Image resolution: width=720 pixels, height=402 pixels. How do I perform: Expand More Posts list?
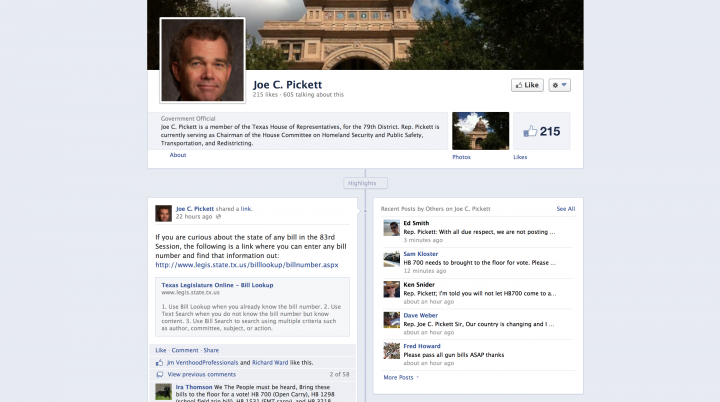point(401,377)
